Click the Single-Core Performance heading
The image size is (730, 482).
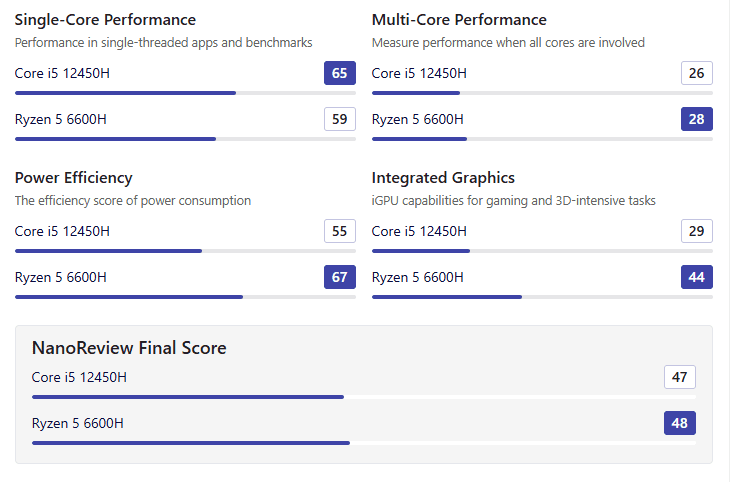(105, 20)
